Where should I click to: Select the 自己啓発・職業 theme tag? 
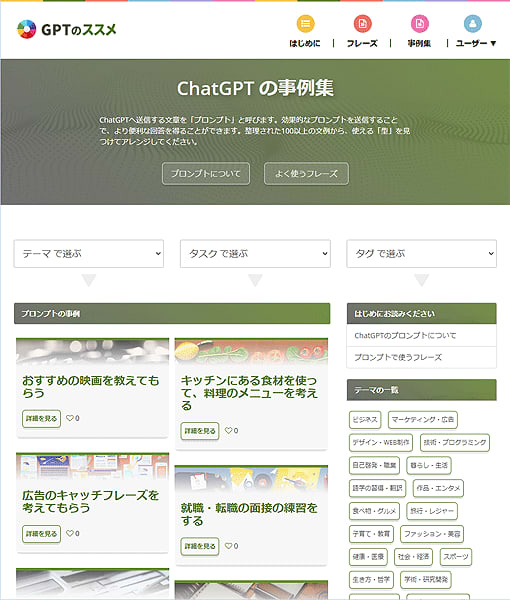374,465
